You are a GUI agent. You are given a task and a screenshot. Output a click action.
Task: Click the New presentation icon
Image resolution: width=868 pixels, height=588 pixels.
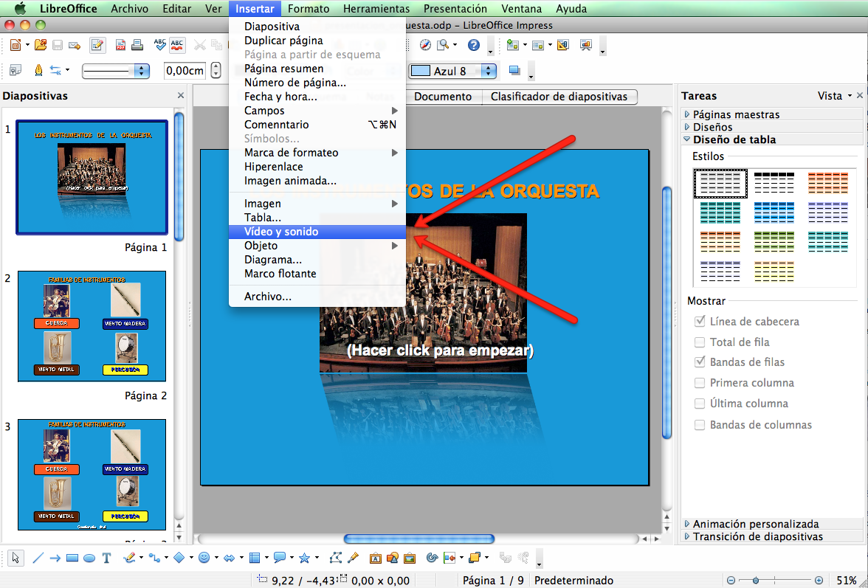click(15, 45)
